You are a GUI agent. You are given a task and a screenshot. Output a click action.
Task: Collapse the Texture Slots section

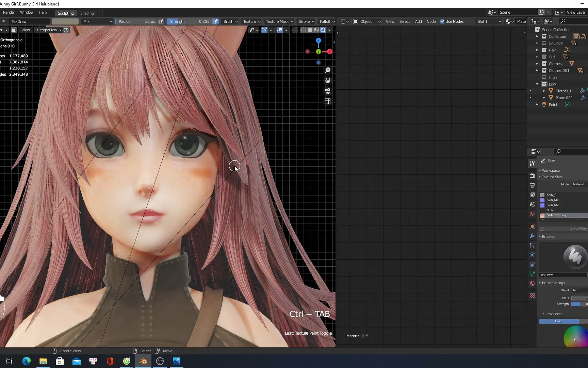click(540, 177)
